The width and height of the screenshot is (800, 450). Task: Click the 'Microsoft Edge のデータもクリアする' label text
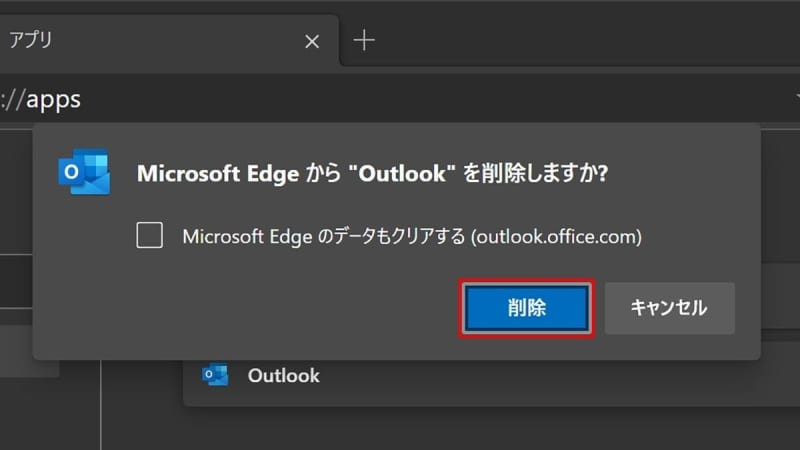click(324, 237)
